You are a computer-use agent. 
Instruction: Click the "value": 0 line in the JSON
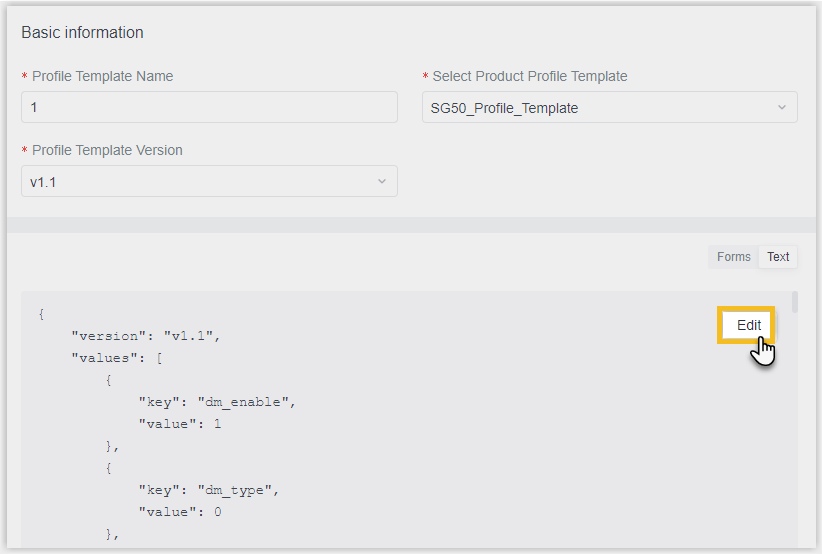(x=180, y=512)
